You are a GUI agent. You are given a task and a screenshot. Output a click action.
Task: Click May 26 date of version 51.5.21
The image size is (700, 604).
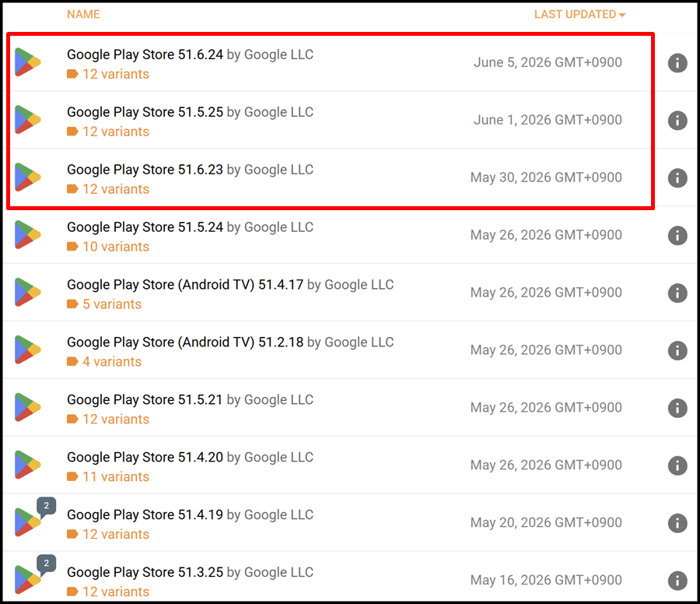pyautogui.click(x=546, y=408)
